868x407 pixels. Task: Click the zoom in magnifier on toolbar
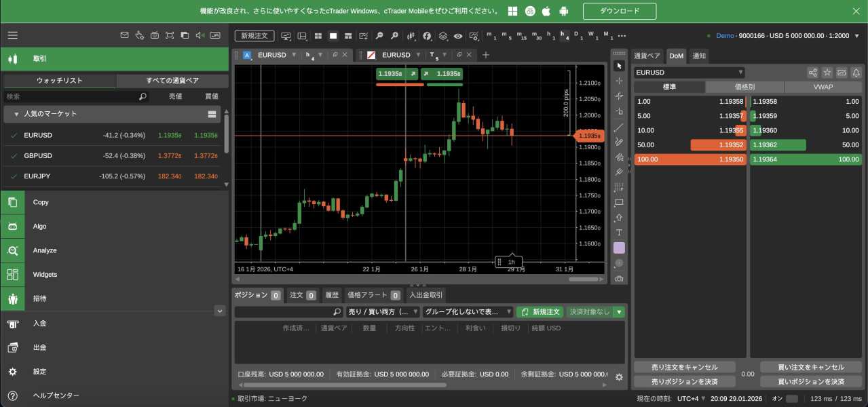click(394, 35)
